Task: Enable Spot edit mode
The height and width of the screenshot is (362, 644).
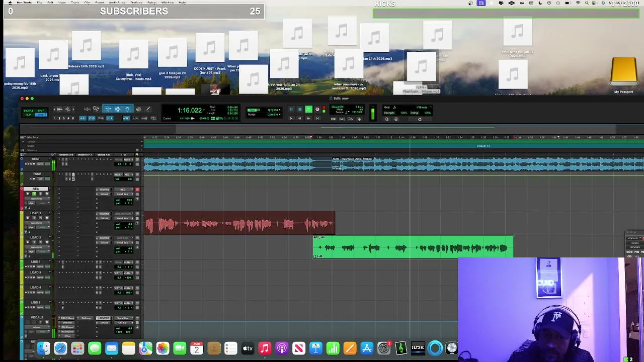Action: tap(41, 111)
